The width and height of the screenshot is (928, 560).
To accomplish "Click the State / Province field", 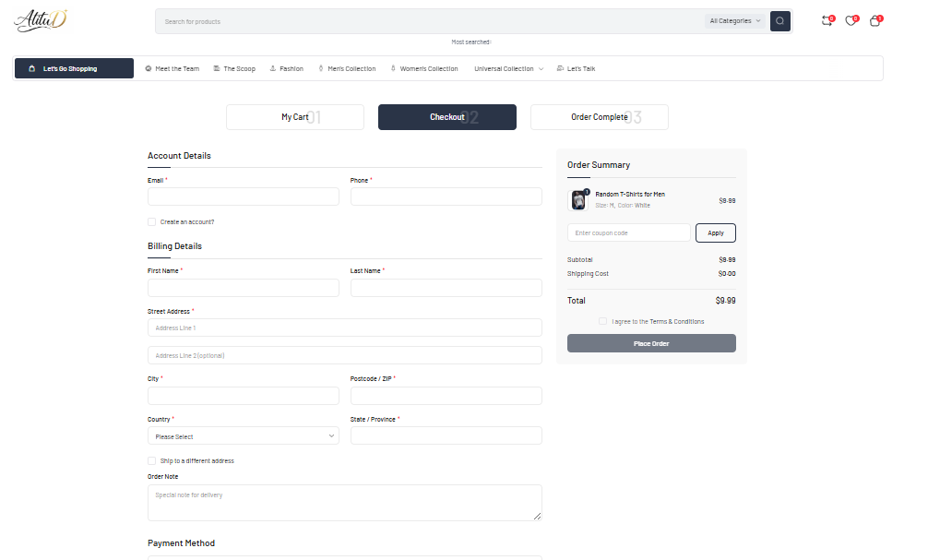I will click(446, 435).
